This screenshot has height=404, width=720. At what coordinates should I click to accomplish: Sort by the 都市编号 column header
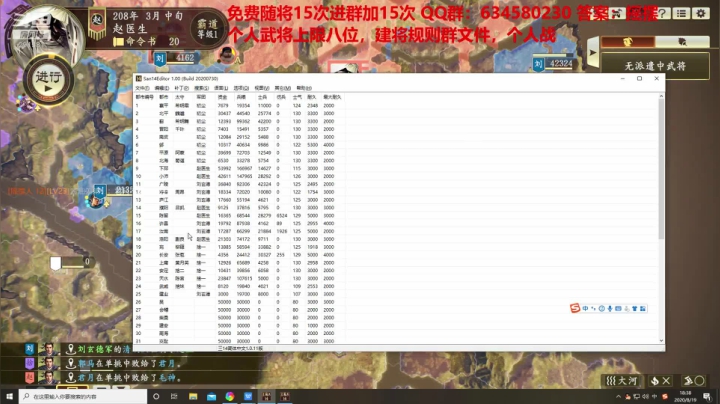(x=145, y=97)
